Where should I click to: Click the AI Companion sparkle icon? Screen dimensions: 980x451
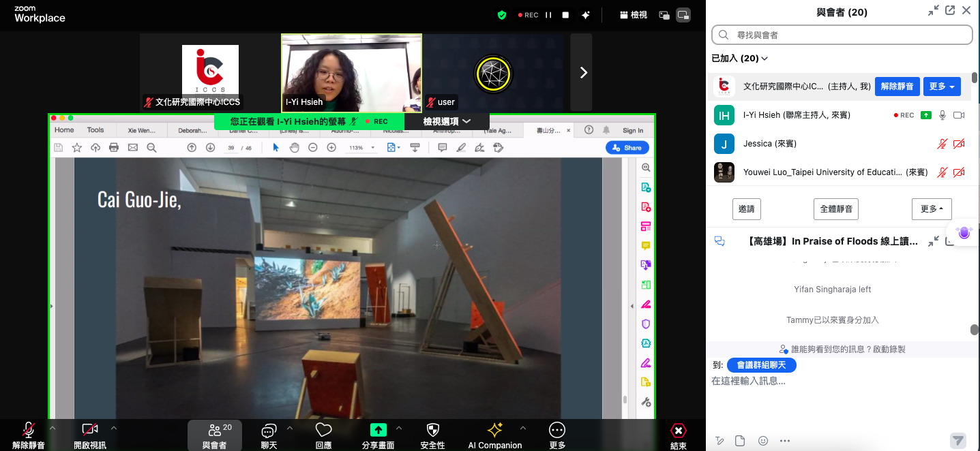494,430
